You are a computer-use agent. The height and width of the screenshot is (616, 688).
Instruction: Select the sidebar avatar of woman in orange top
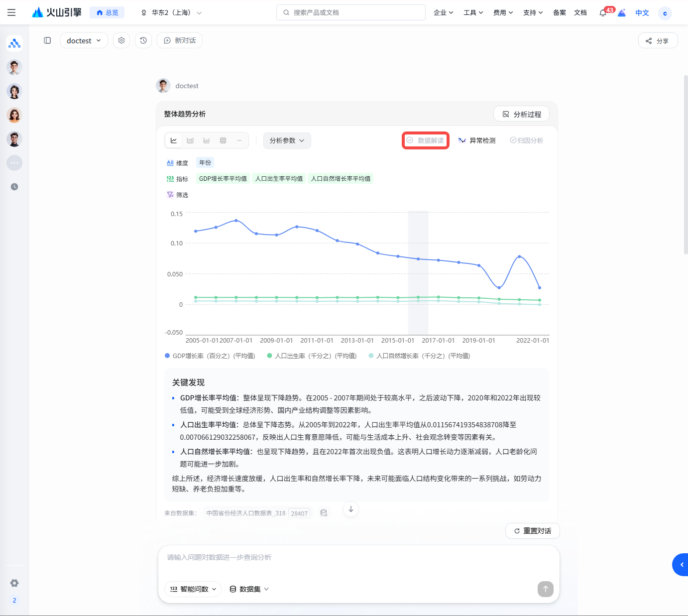pos(14,115)
